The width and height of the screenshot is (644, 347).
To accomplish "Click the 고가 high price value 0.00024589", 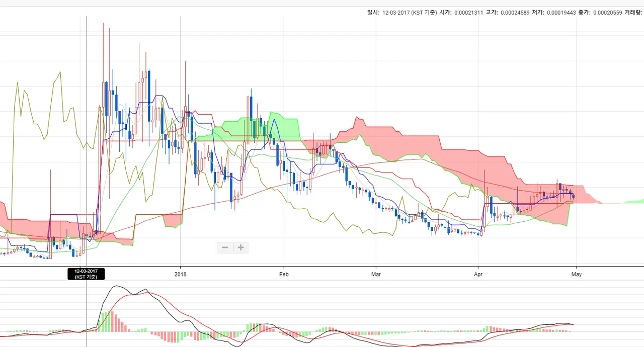I will (515, 13).
